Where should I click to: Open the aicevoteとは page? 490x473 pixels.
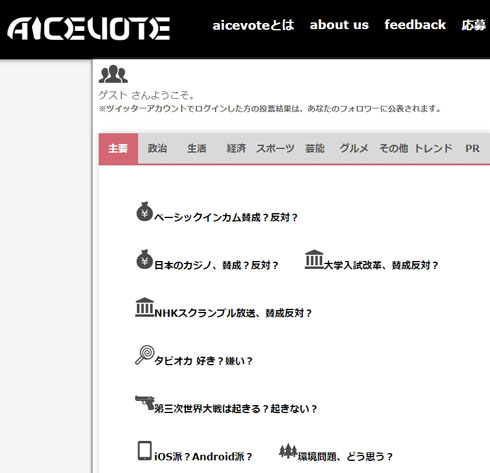pos(253,25)
